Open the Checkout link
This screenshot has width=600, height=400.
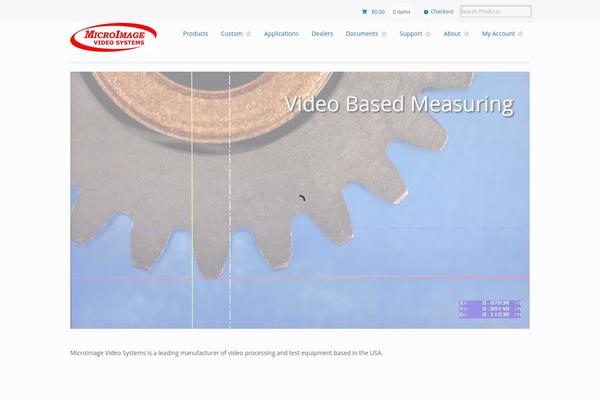[x=442, y=11]
